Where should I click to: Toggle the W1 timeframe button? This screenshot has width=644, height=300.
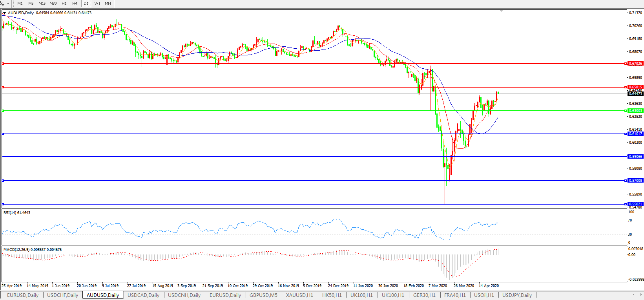click(97, 4)
